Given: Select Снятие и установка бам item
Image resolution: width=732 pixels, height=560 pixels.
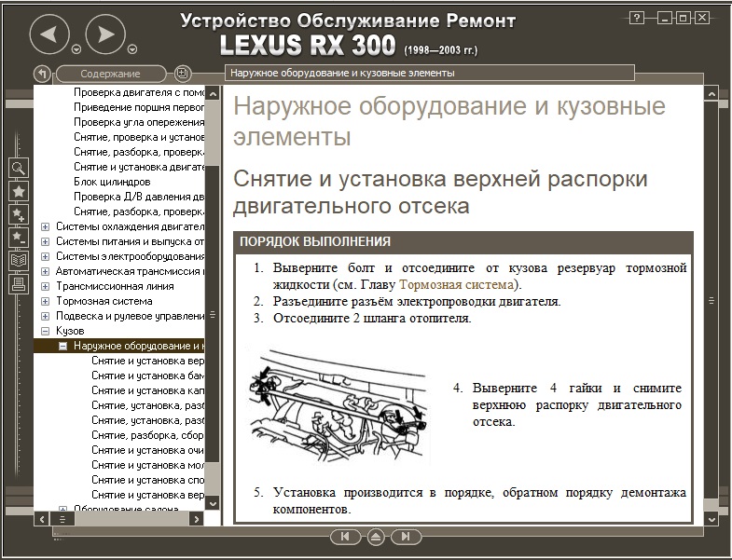Looking at the screenshot, I should click(x=148, y=376).
